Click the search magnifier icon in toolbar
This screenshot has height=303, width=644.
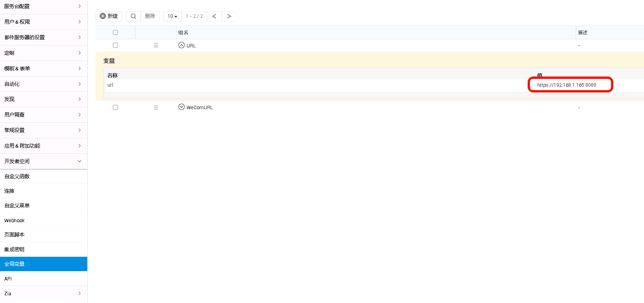pyautogui.click(x=133, y=16)
